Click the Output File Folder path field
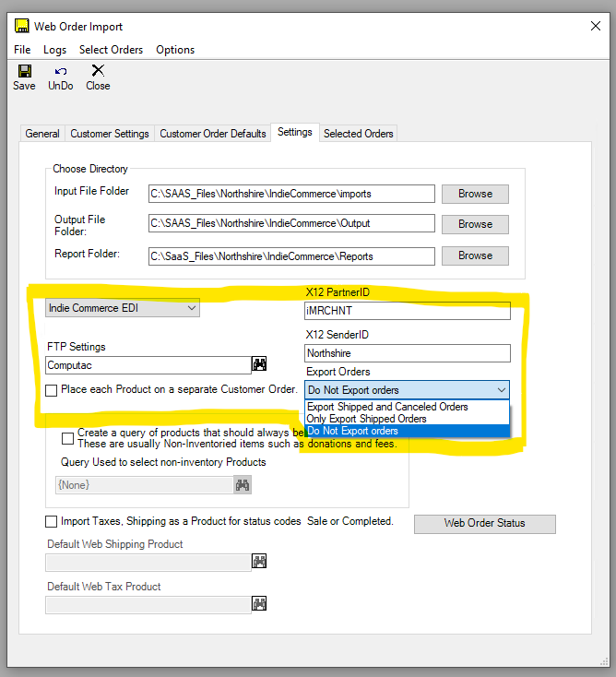Screen dimensions: 616x677 pos(291,223)
